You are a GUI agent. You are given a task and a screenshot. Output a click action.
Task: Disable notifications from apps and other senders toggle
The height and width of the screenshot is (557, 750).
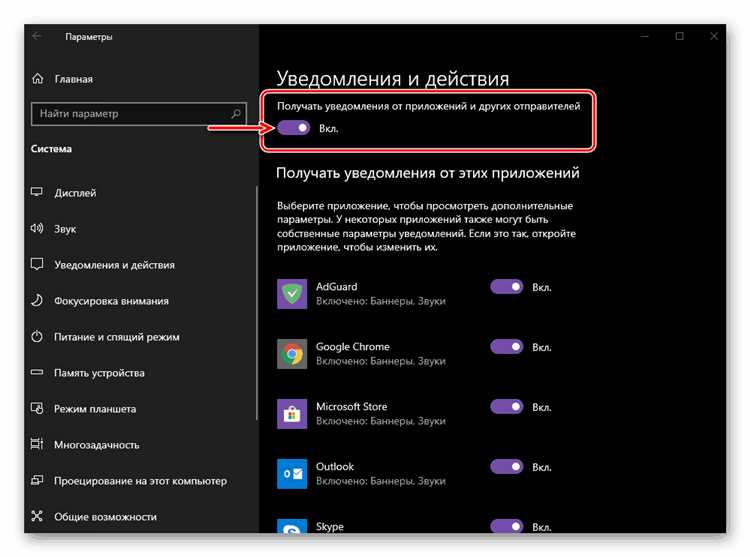point(294,128)
